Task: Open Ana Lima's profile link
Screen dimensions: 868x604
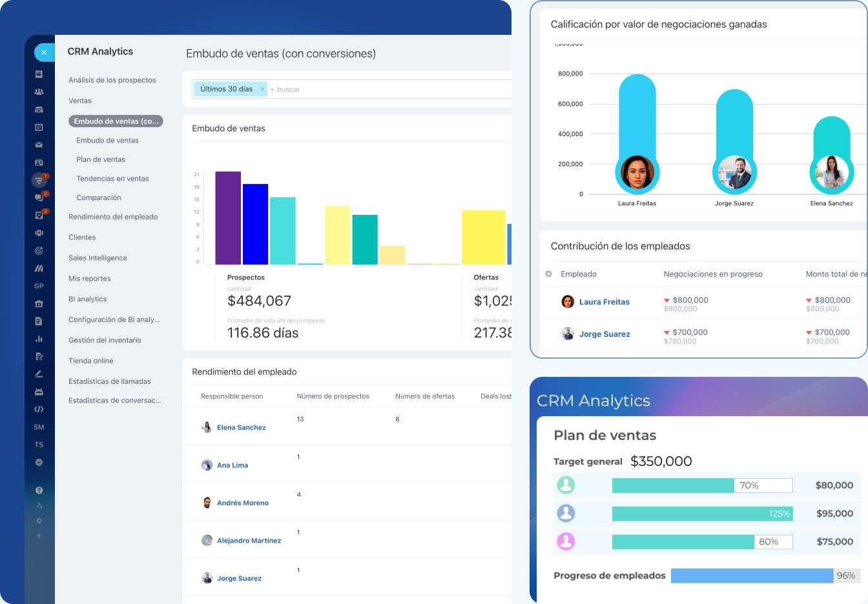Action: click(x=232, y=465)
